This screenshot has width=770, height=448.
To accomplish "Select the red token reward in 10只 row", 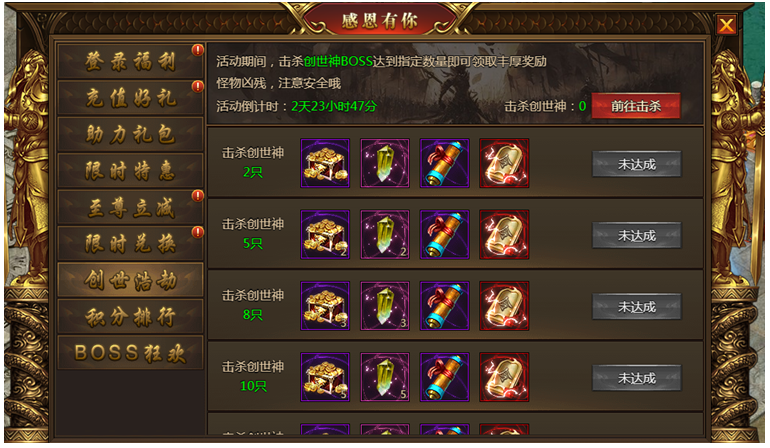I will pos(504,377).
